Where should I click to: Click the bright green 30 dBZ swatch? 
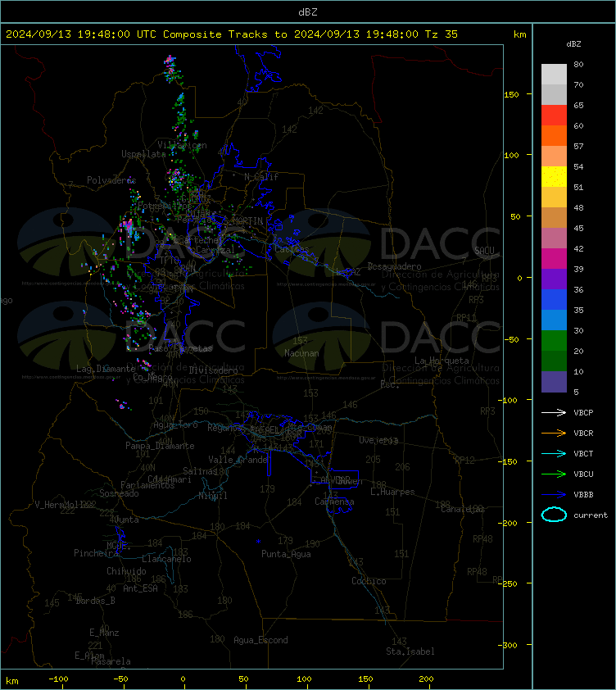[x=554, y=341]
